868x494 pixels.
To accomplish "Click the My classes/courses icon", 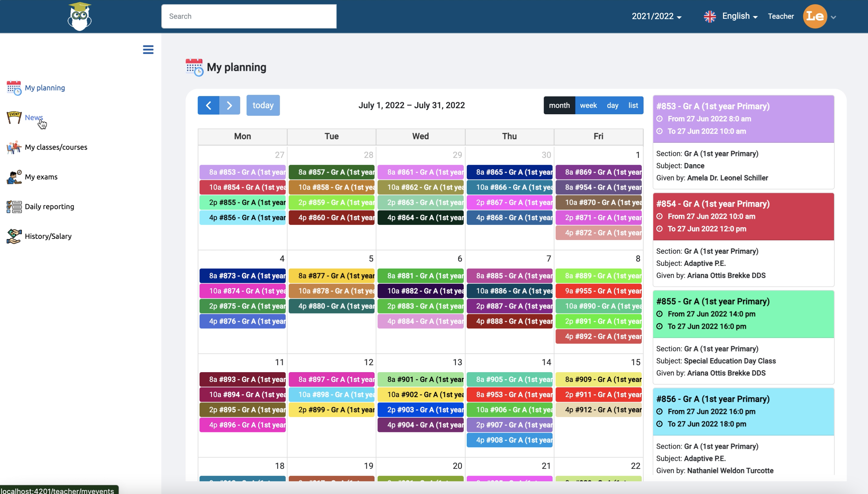I will pyautogui.click(x=14, y=147).
